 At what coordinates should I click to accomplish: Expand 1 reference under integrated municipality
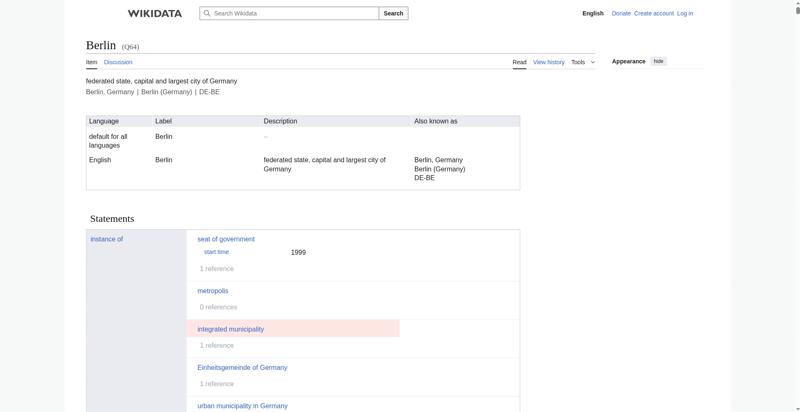pos(216,345)
